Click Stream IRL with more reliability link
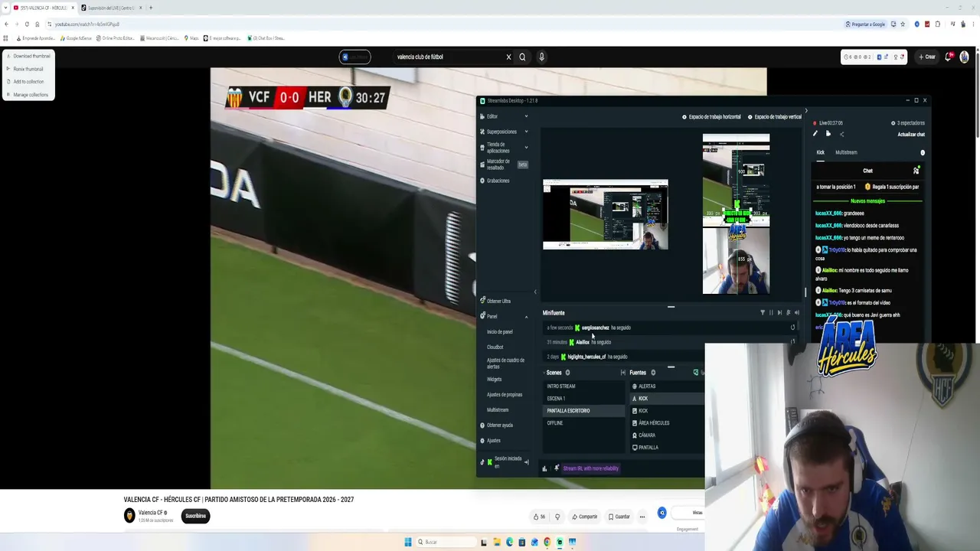This screenshot has width=980, height=551. point(590,468)
